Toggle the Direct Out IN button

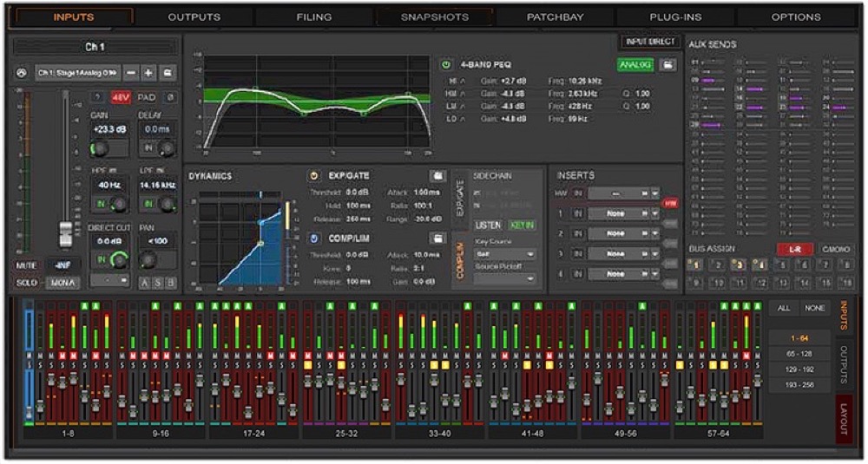[101, 259]
